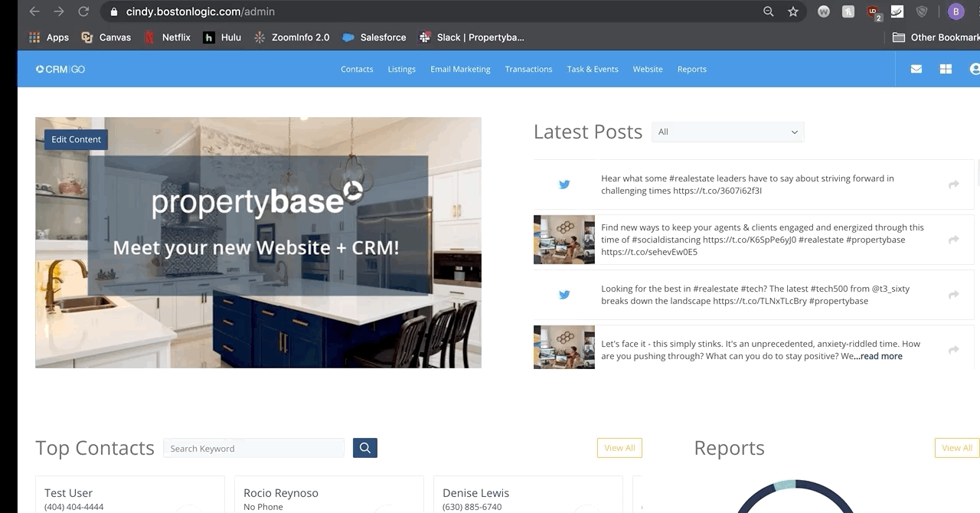Share the tech500 post

[x=954, y=295]
